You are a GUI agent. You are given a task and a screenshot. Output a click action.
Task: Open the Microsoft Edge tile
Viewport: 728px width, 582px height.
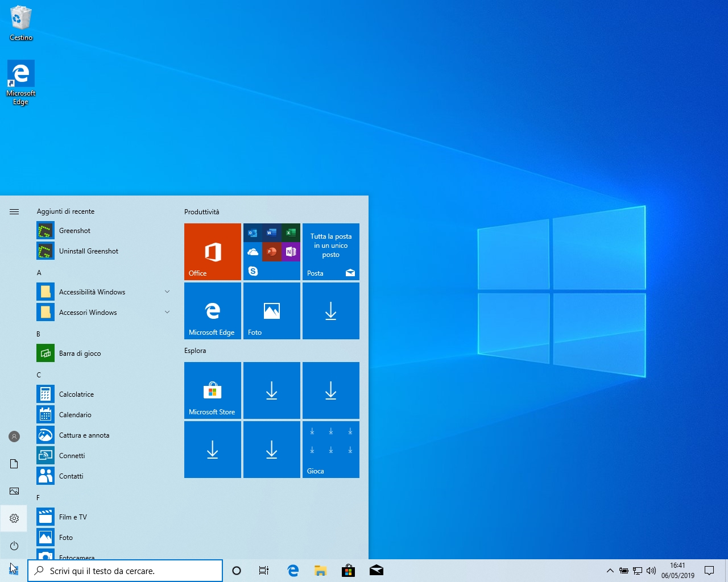point(213,311)
